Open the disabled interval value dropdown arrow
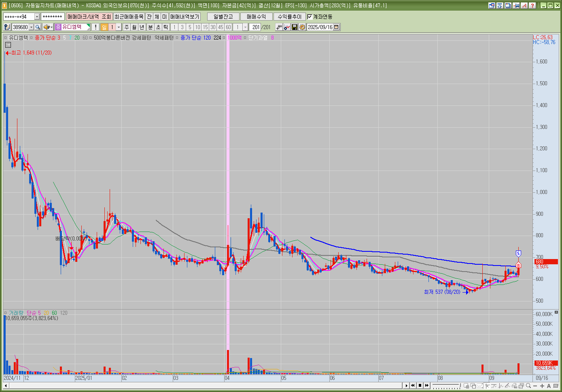Viewport: 562px width, 392px height. (245, 27)
